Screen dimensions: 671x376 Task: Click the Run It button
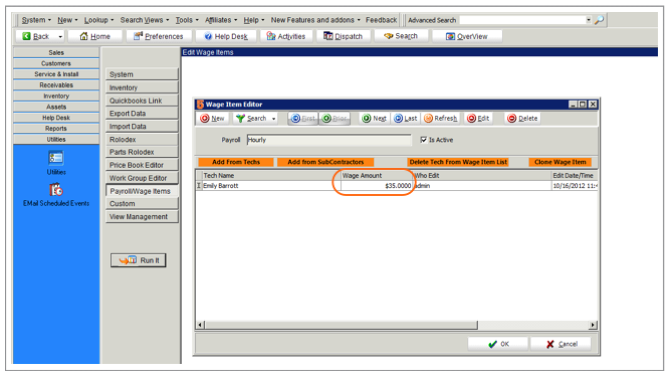click(139, 260)
